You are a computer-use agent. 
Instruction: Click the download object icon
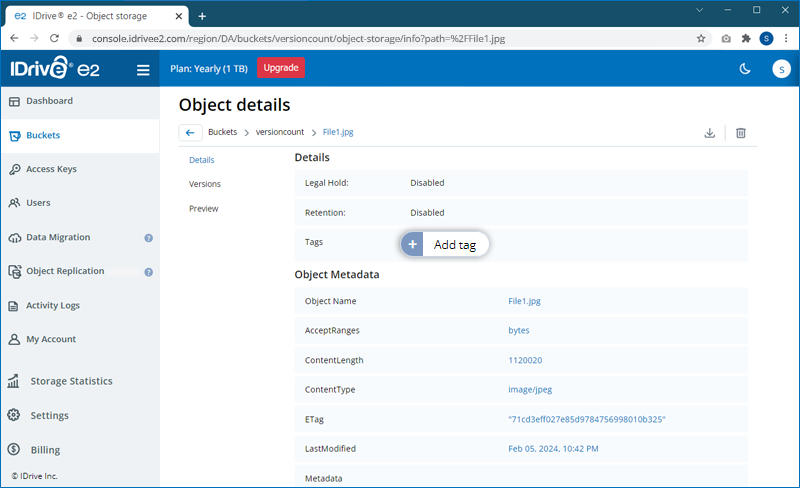709,133
